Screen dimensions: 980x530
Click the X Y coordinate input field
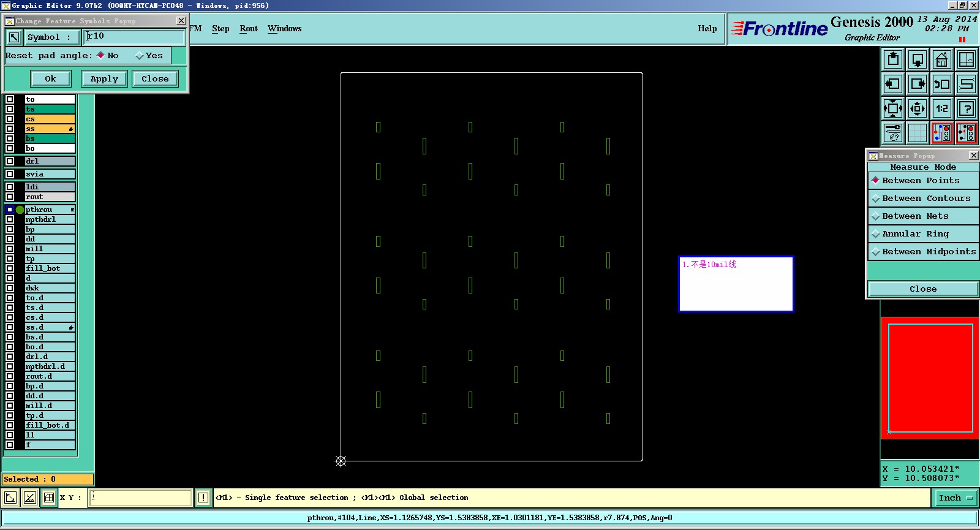(140, 498)
